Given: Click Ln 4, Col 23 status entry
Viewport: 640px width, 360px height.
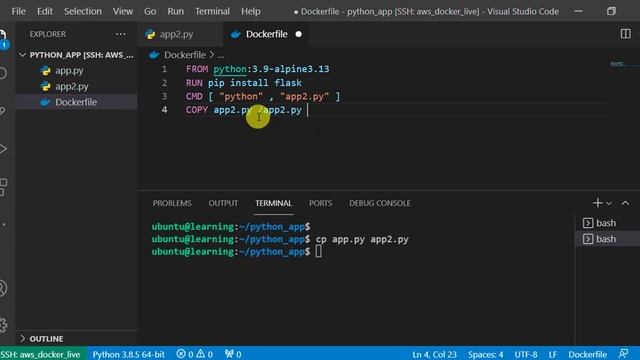Looking at the screenshot, I should tap(434, 354).
